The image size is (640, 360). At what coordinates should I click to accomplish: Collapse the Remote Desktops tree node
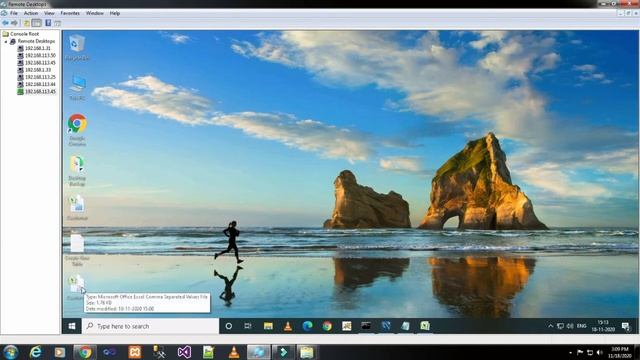coord(6,41)
